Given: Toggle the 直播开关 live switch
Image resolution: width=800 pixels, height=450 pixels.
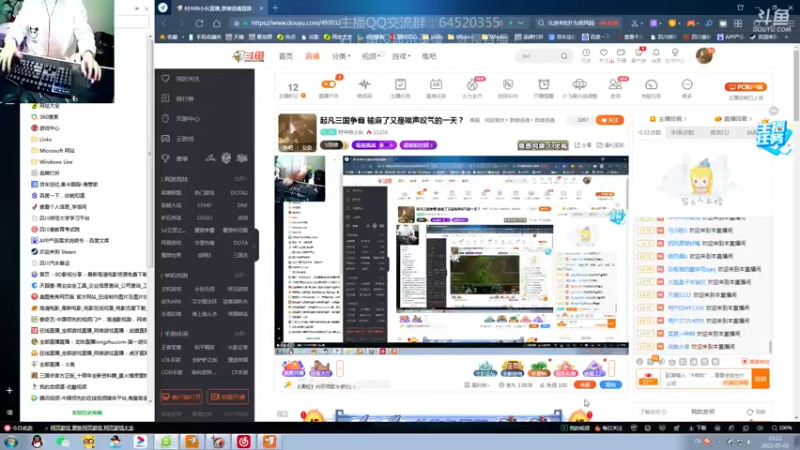Looking at the screenshot, I should (x=329, y=84).
